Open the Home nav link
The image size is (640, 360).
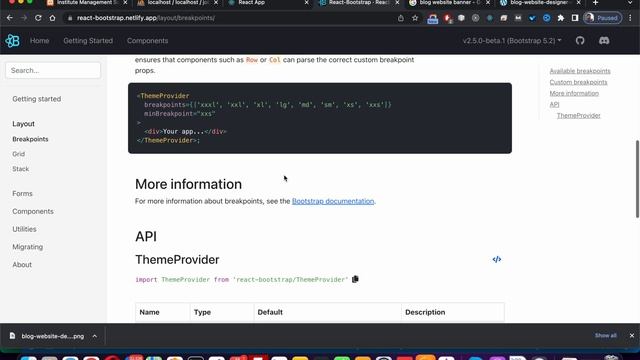(x=40, y=40)
